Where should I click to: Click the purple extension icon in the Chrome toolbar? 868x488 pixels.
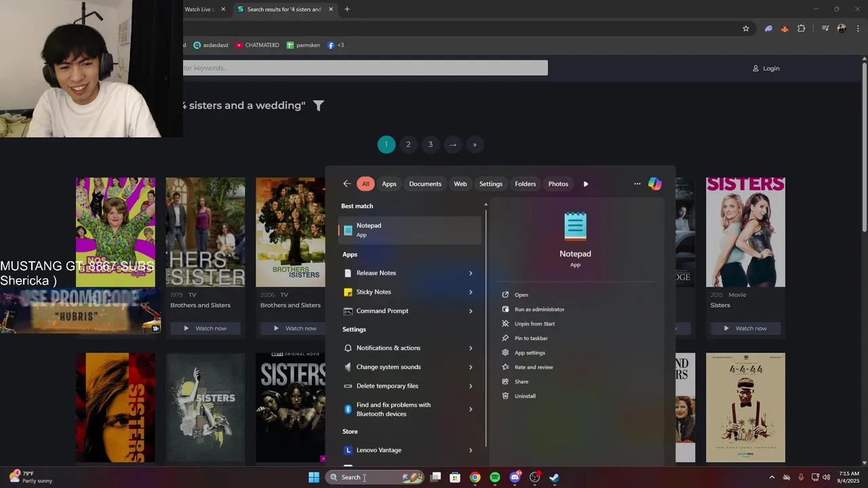coord(768,28)
